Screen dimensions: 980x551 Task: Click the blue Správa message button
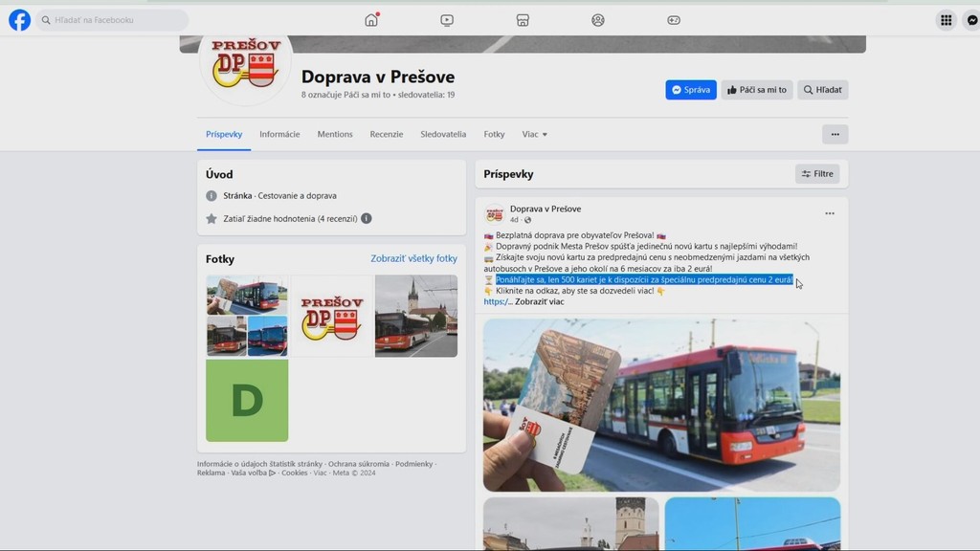[x=690, y=89]
